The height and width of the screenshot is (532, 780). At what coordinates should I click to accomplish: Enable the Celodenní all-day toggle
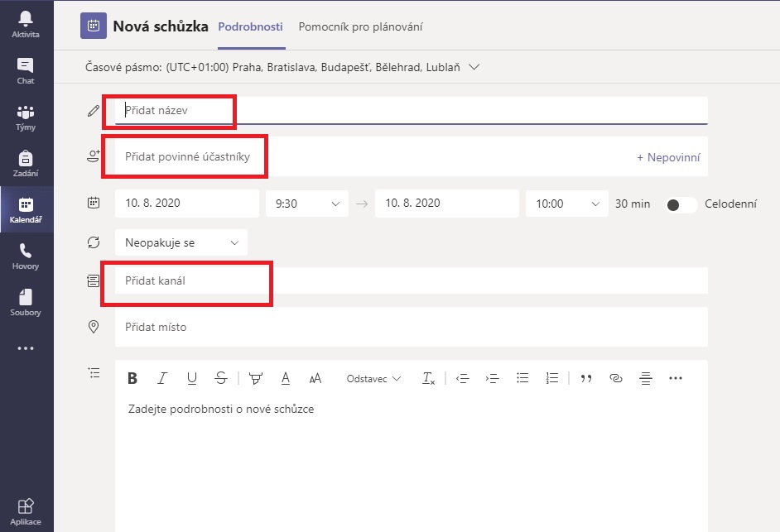681,204
